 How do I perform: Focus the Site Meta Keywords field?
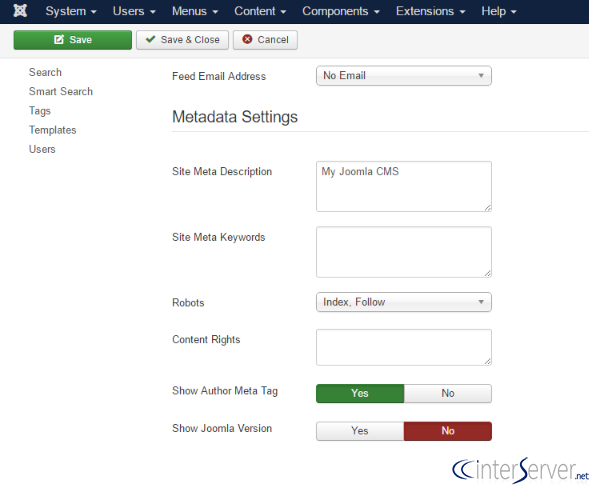point(404,252)
